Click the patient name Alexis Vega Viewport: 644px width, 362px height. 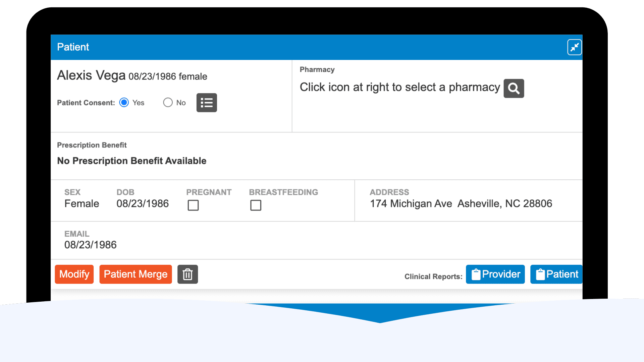point(91,75)
